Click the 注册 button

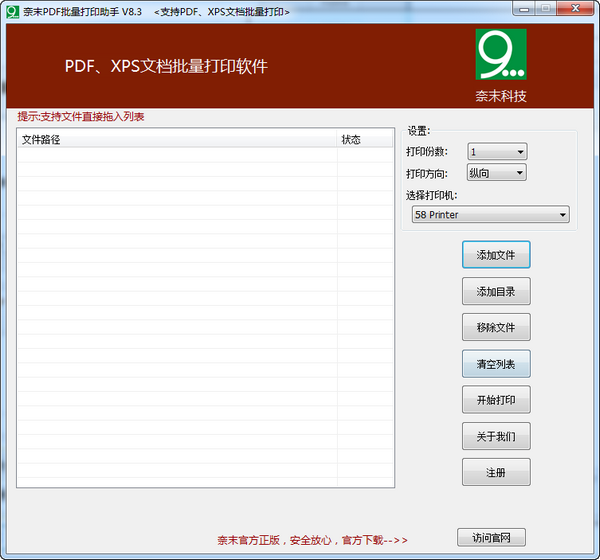point(496,472)
